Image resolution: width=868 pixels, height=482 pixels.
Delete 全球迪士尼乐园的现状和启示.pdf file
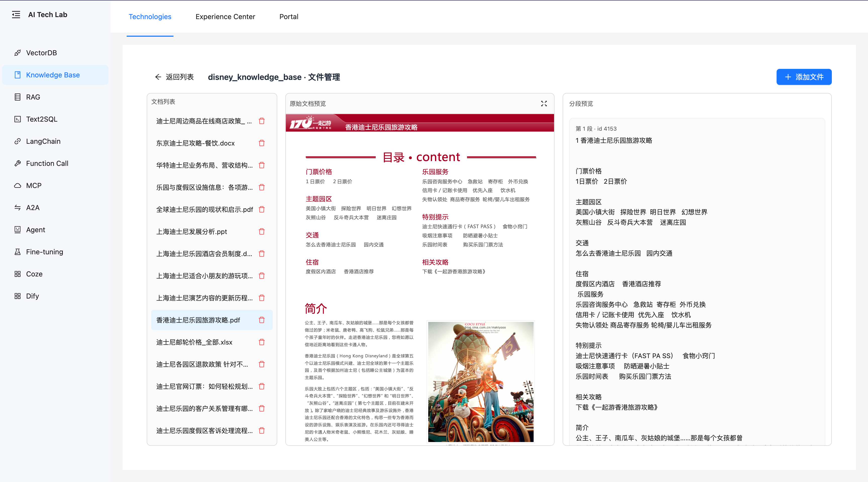[262, 209]
